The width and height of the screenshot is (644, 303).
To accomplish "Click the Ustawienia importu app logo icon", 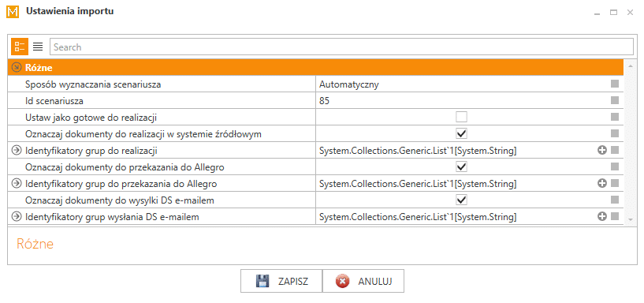I will click(13, 12).
